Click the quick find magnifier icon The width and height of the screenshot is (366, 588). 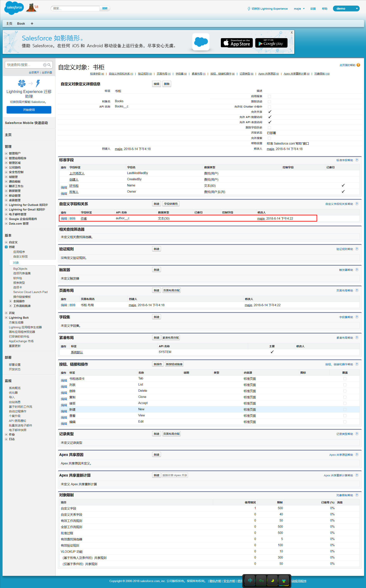click(49, 65)
